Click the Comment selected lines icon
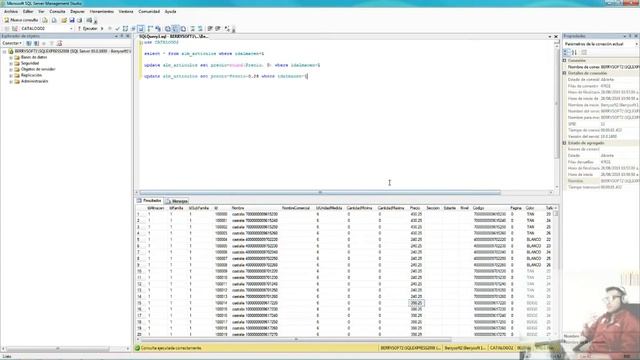 (x=193, y=29)
